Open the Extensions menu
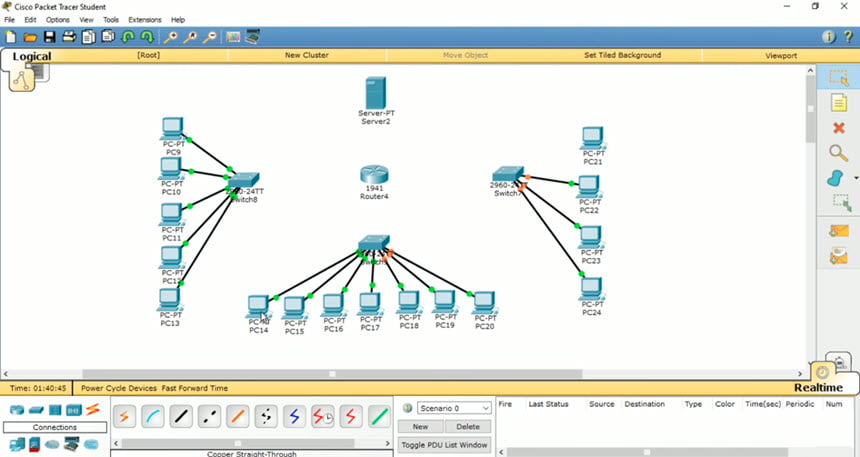This screenshot has width=860, height=457. click(145, 19)
